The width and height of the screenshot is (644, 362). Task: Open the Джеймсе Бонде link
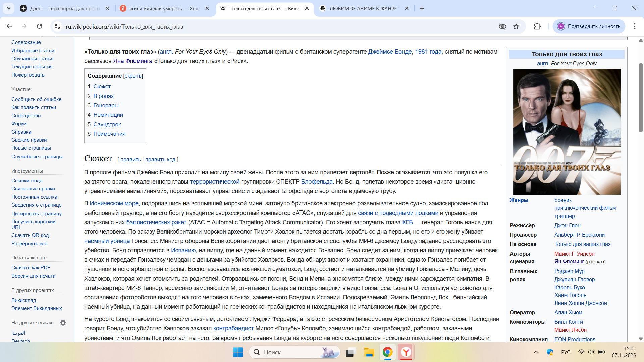pyautogui.click(x=389, y=52)
